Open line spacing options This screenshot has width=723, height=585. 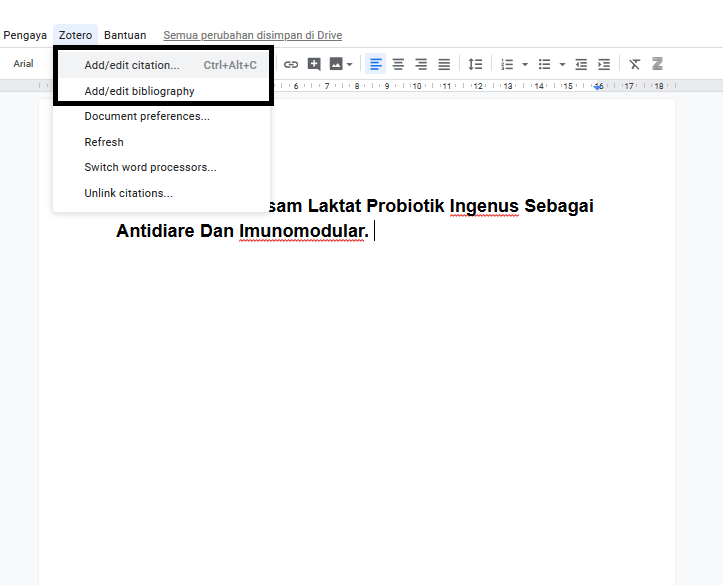[476, 64]
